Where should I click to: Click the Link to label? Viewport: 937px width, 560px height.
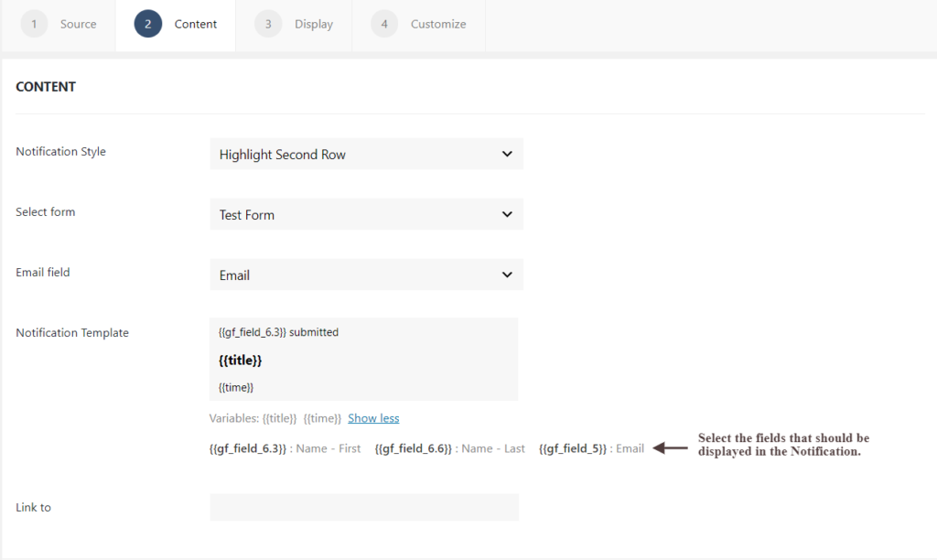tap(34, 508)
